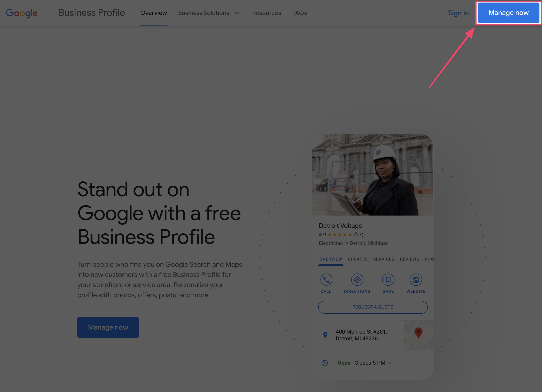Click the red map marker
The image size is (542, 392).
(418, 333)
